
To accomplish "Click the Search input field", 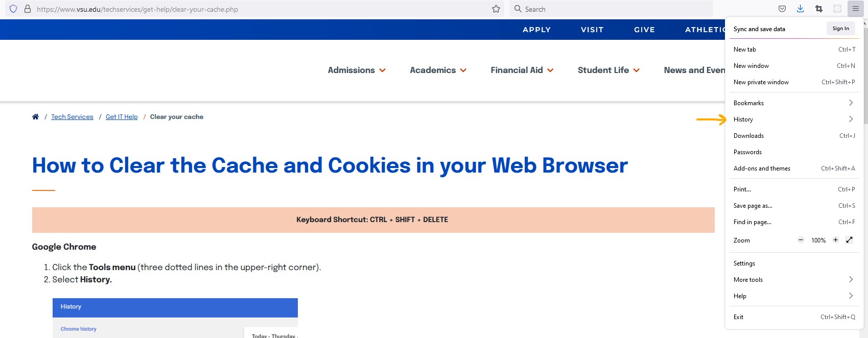I will [611, 9].
